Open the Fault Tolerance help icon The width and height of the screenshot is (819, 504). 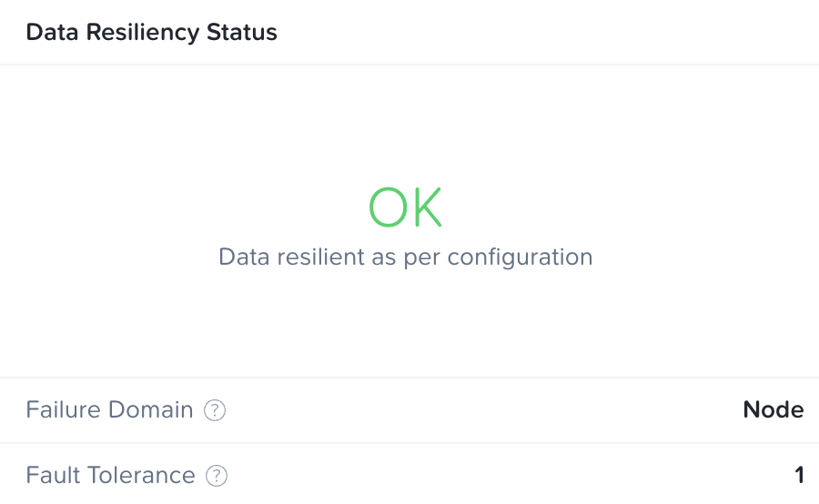point(217,476)
